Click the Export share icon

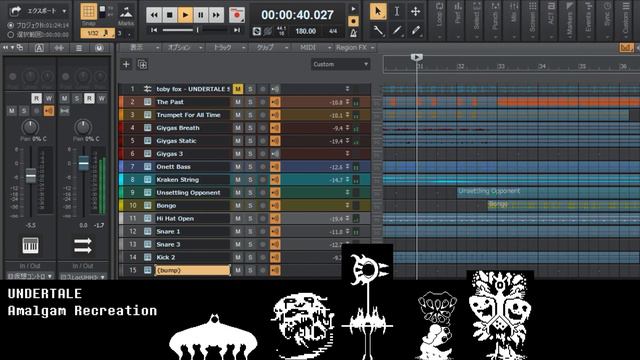coord(15,11)
